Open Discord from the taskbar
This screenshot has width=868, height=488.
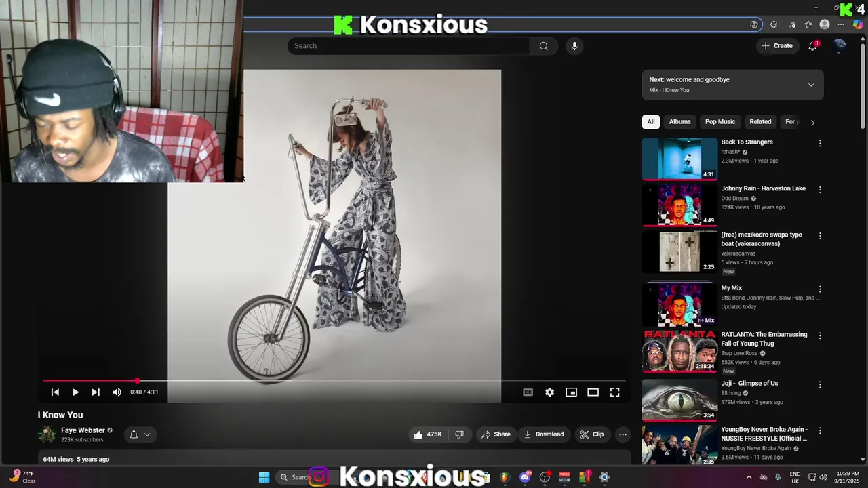point(525,477)
